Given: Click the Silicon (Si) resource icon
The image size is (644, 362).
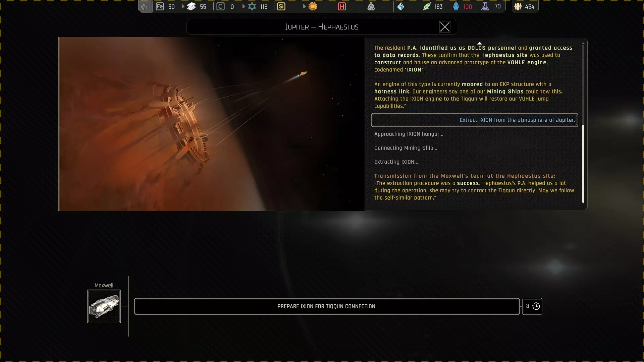Looking at the screenshot, I should pos(281,6).
